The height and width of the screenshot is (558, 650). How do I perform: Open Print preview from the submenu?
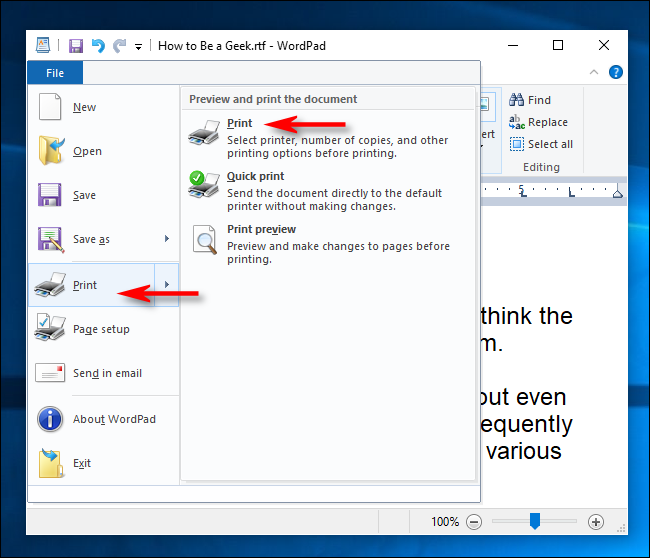tap(261, 230)
